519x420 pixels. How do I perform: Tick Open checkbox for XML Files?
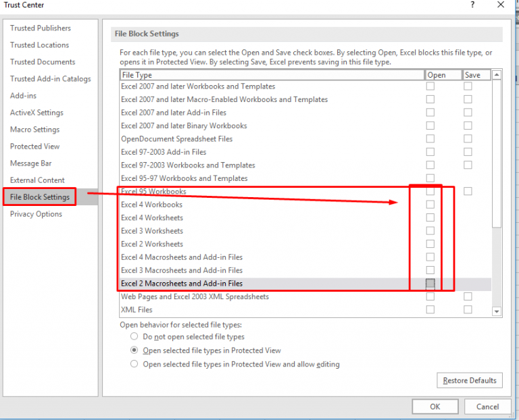click(x=430, y=310)
